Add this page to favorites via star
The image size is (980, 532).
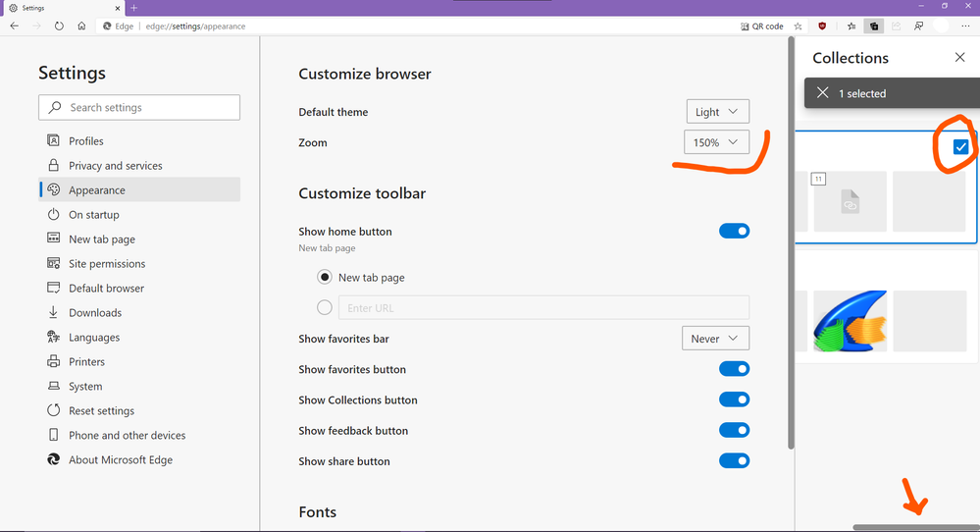[x=798, y=27]
